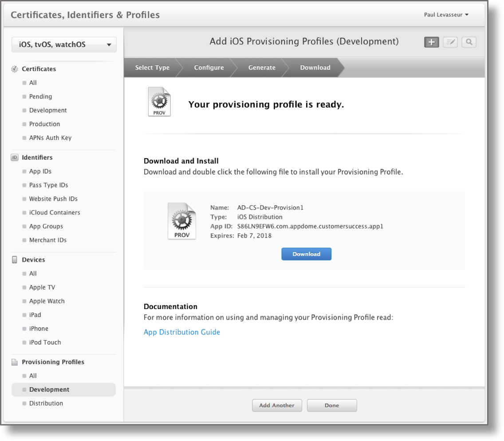Click the search magnifier icon
504x441 pixels.
coord(469,42)
